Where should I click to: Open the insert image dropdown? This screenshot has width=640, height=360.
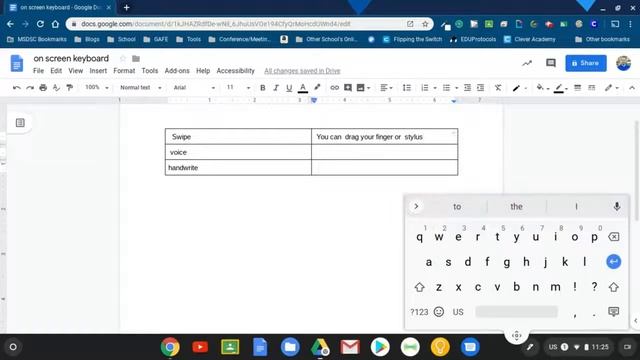pyautogui.click(x=363, y=88)
